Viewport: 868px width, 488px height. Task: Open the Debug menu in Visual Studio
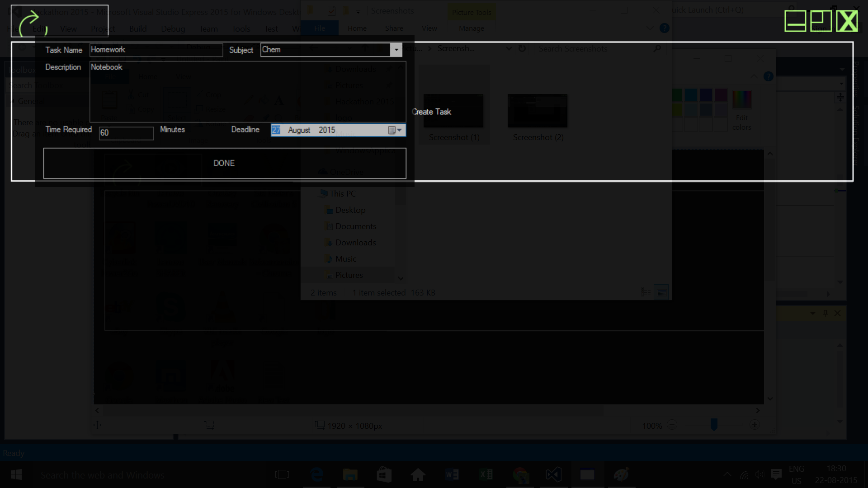pos(173,29)
